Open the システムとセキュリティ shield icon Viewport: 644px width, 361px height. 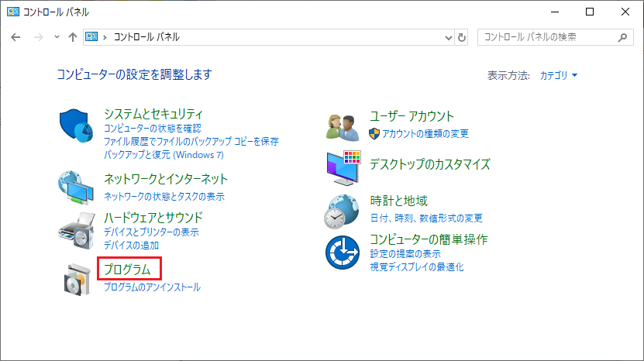76,125
